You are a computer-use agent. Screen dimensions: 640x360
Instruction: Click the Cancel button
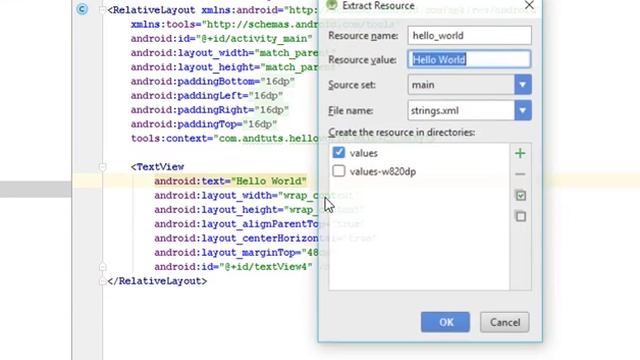504,322
